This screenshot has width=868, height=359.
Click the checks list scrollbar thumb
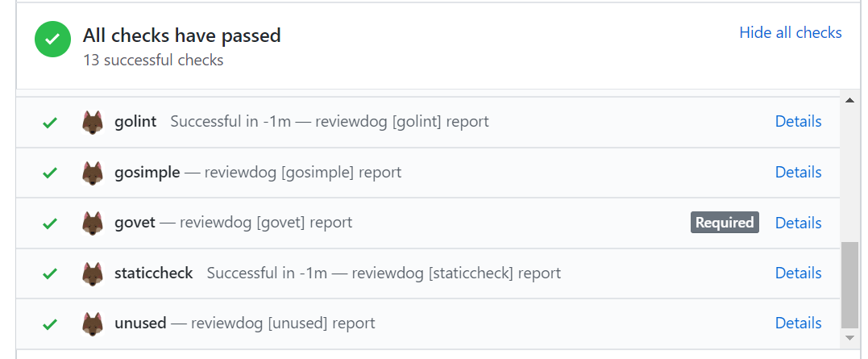[x=849, y=283]
